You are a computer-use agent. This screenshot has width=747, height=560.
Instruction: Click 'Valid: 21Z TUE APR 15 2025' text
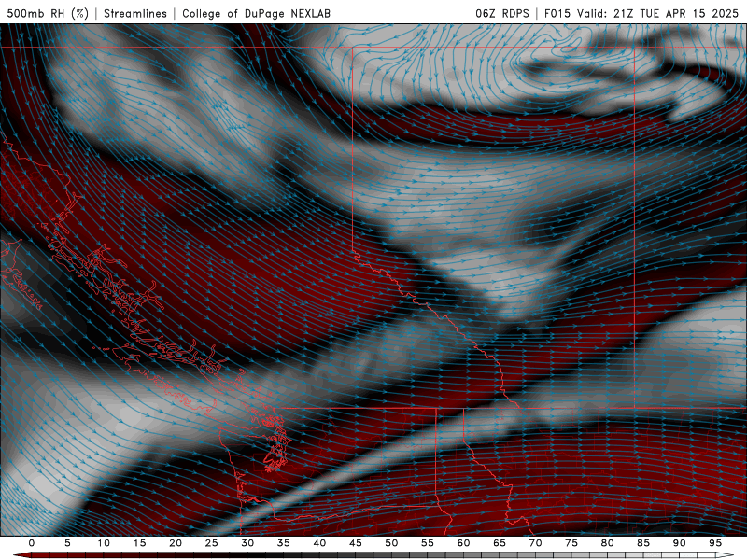658,13
